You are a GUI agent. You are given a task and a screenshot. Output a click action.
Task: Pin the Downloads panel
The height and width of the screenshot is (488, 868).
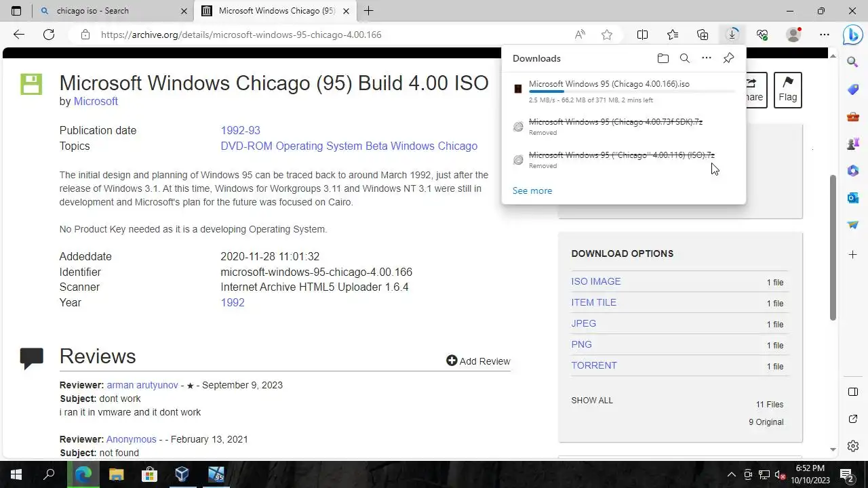pyautogui.click(x=728, y=58)
